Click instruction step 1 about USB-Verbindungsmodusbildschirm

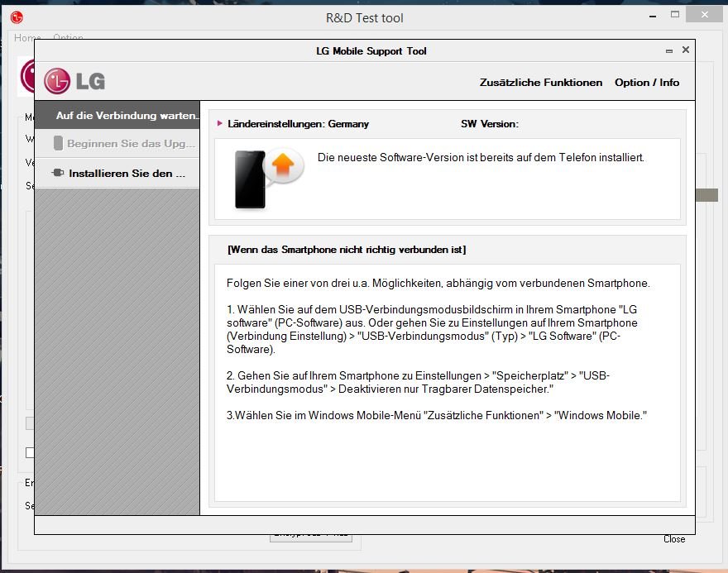click(432, 329)
